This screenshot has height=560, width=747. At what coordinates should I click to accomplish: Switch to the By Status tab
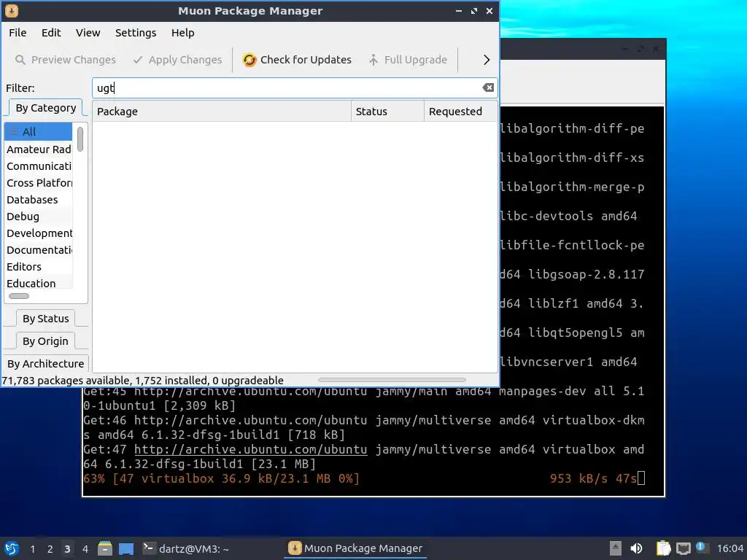point(46,319)
